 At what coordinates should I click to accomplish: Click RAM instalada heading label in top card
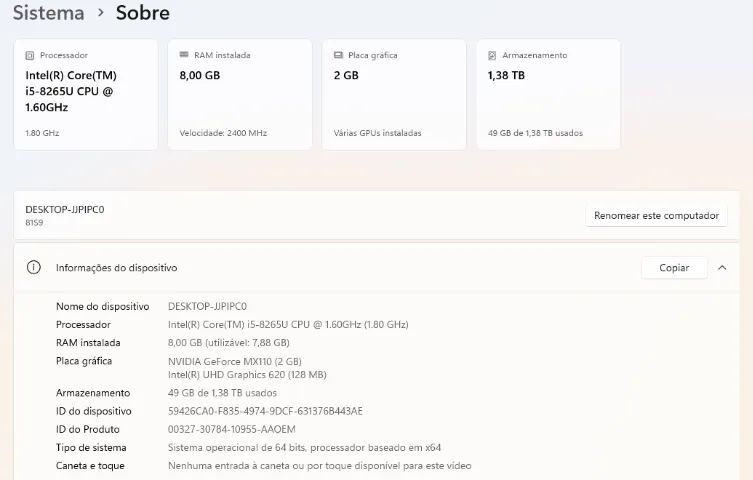(x=222, y=55)
